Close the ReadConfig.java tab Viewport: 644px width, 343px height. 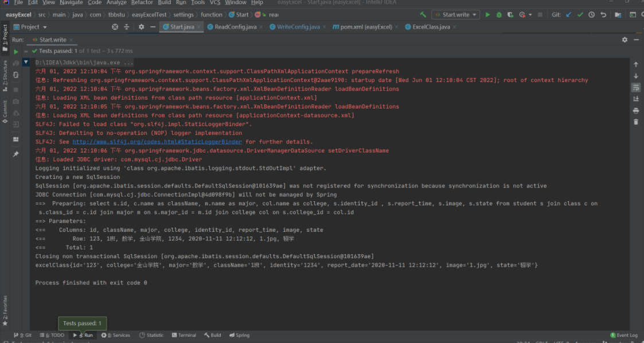click(x=261, y=27)
